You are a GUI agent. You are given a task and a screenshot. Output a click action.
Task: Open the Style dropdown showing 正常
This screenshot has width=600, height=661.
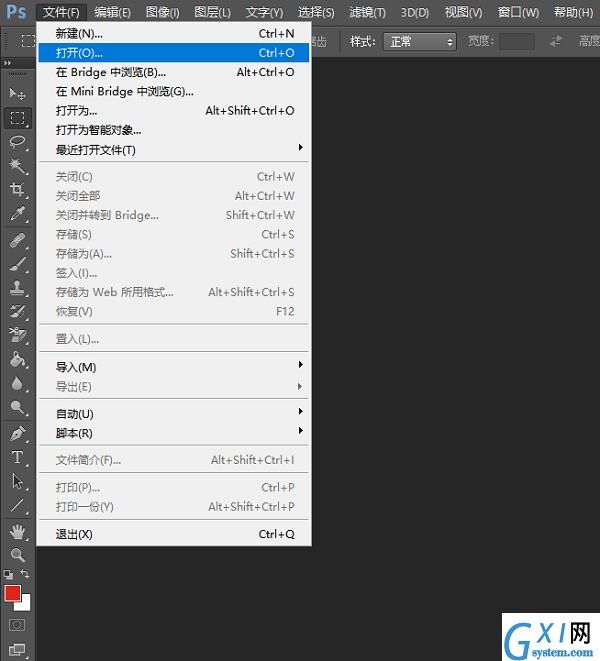tap(420, 42)
